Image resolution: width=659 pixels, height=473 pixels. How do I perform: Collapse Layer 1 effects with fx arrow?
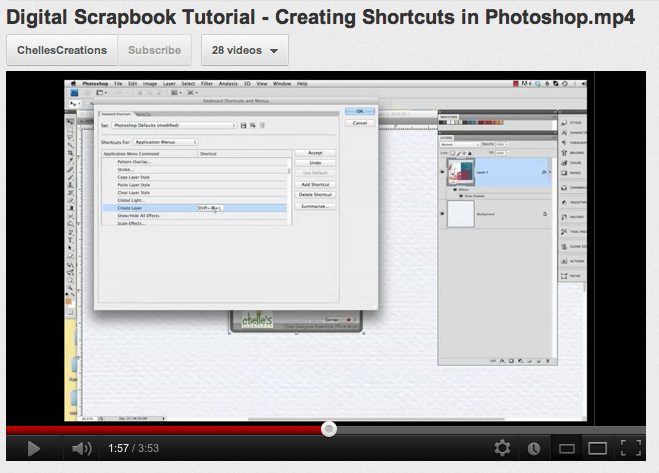click(x=550, y=172)
